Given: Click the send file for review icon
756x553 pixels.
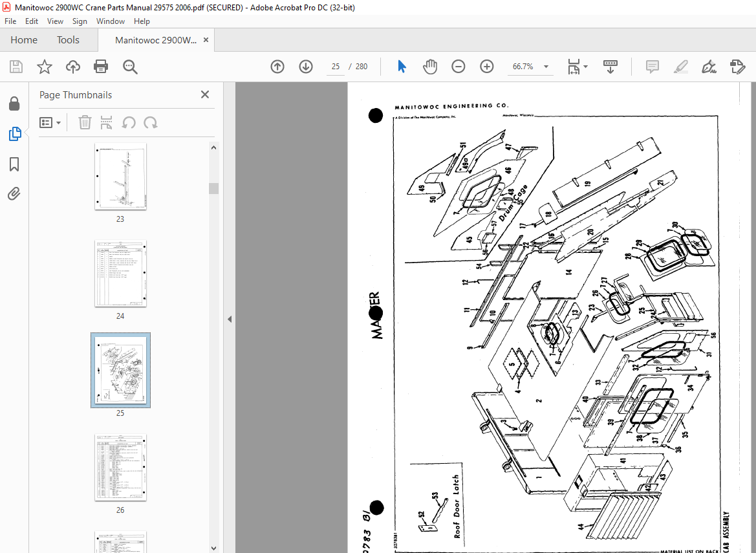Looking at the screenshot, I should tap(738, 67).
